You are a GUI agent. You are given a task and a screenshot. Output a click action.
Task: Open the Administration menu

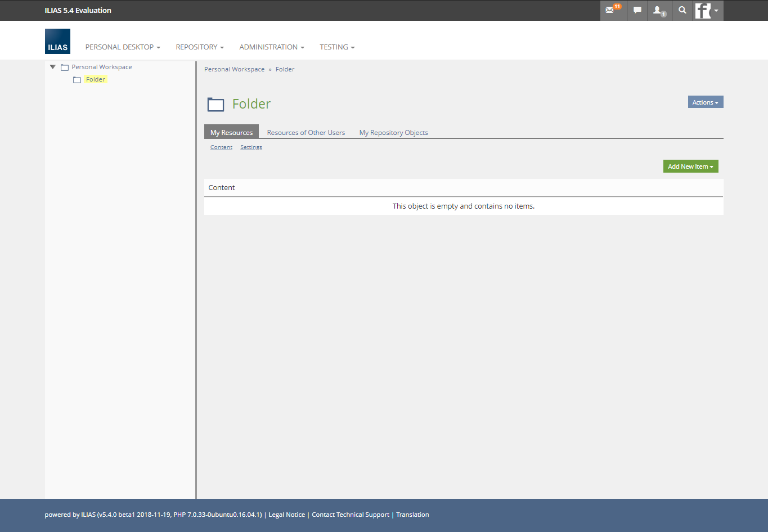tap(272, 47)
